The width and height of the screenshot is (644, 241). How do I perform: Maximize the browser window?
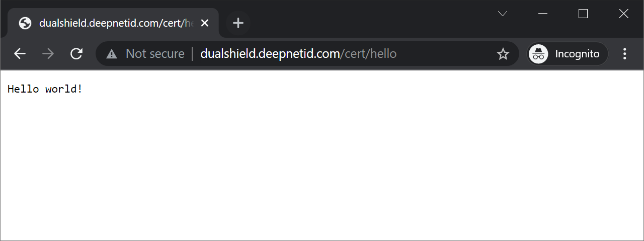coord(583,14)
